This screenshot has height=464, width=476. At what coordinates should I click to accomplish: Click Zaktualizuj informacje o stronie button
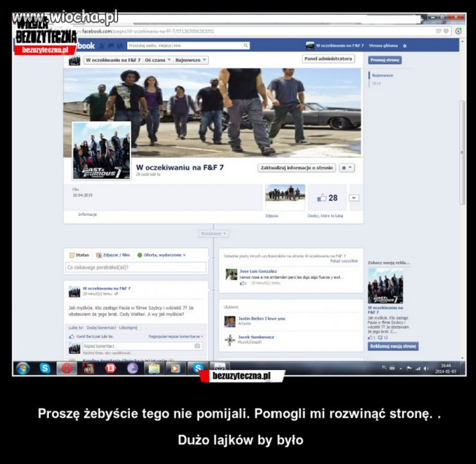[297, 168]
